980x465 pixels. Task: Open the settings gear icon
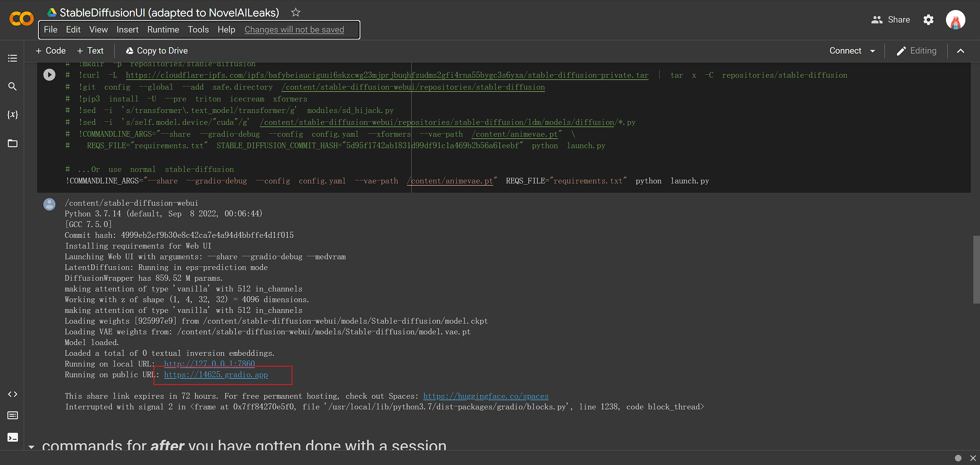(x=928, y=20)
